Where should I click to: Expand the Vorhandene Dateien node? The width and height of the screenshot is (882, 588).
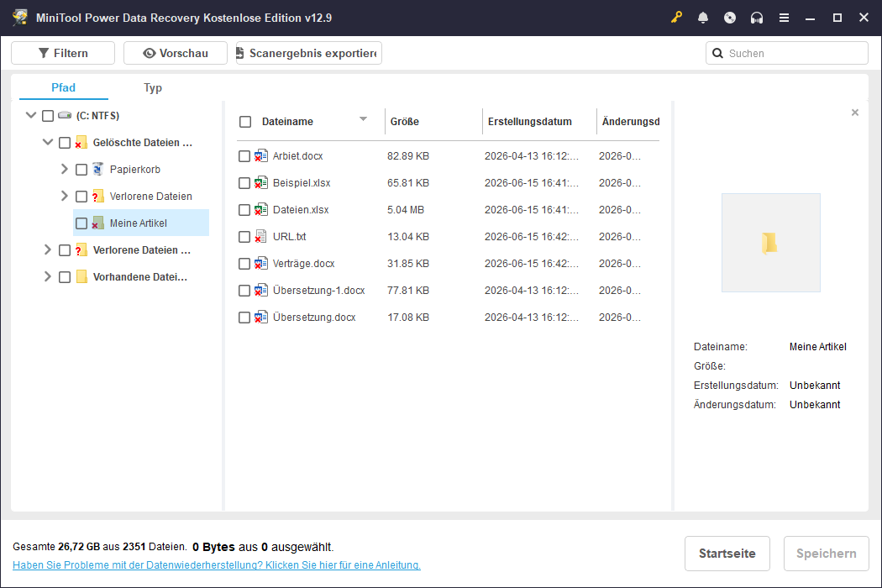pyautogui.click(x=47, y=277)
